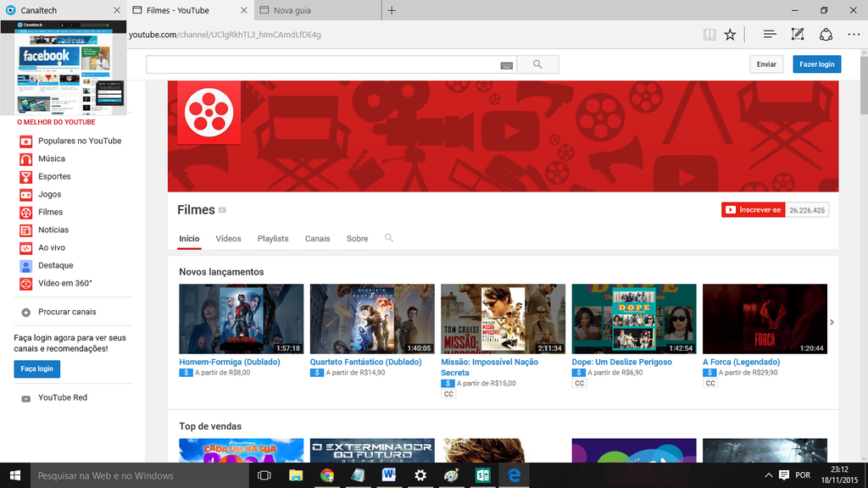868x488 pixels.
Task: Click the Procurar canais link
Action: point(67,312)
